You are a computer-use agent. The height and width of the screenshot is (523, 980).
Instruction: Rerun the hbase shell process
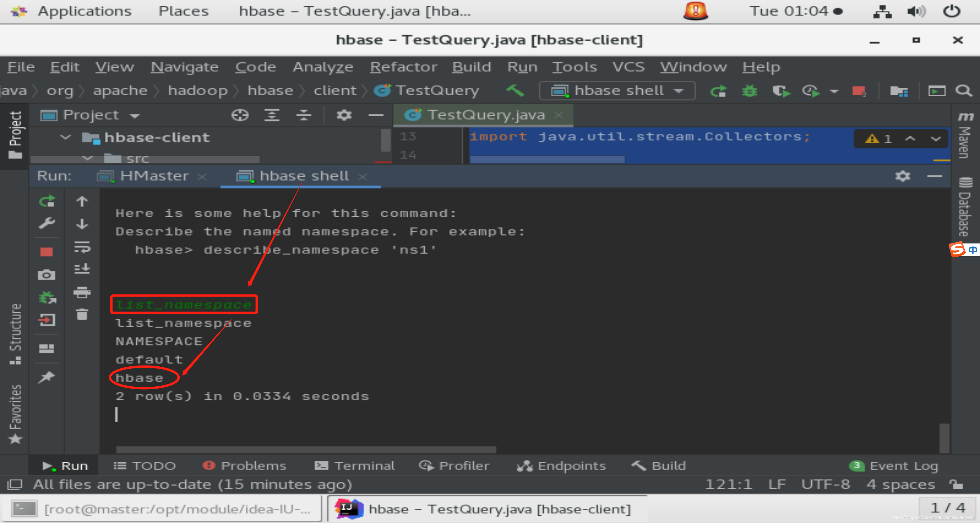[x=47, y=201]
